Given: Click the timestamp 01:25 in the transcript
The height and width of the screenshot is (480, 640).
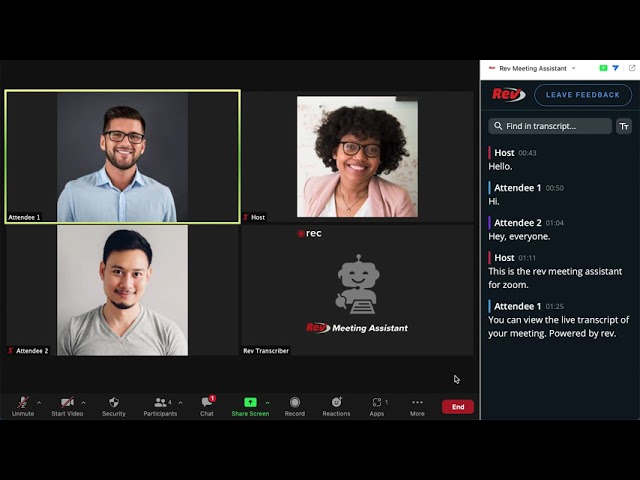Looking at the screenshot, I should pos(554,307).
